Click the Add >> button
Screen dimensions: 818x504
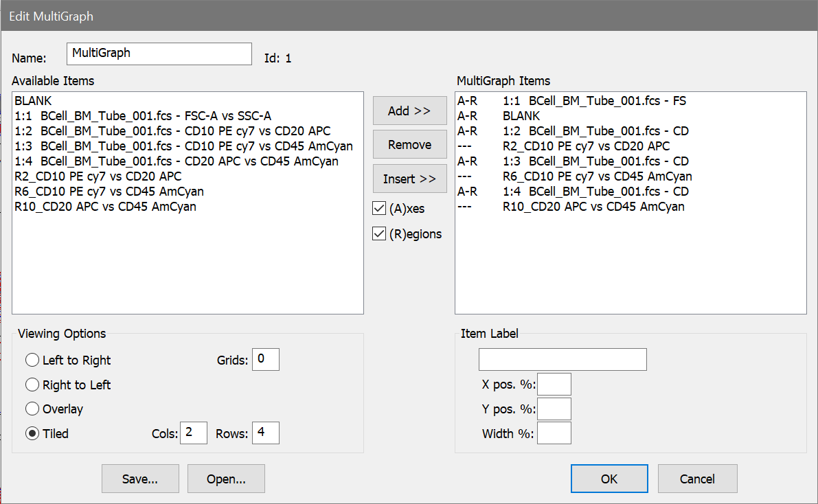coord(409,111)
